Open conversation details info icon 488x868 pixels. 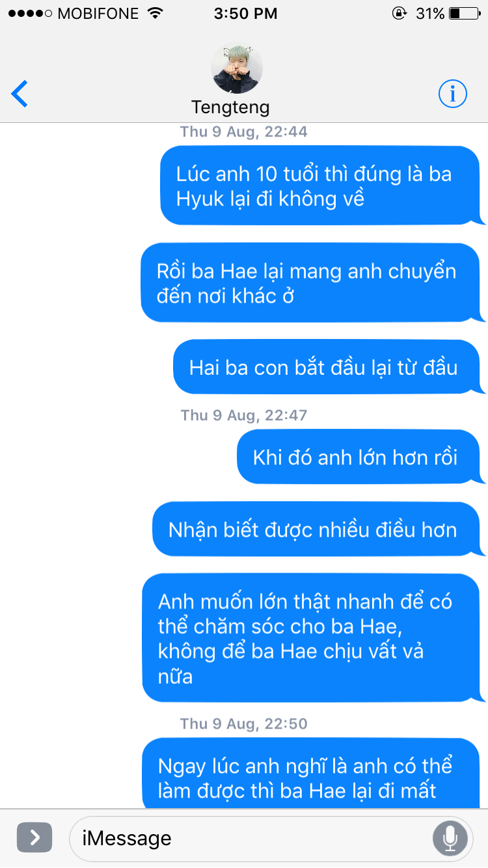tap(453, 94)
